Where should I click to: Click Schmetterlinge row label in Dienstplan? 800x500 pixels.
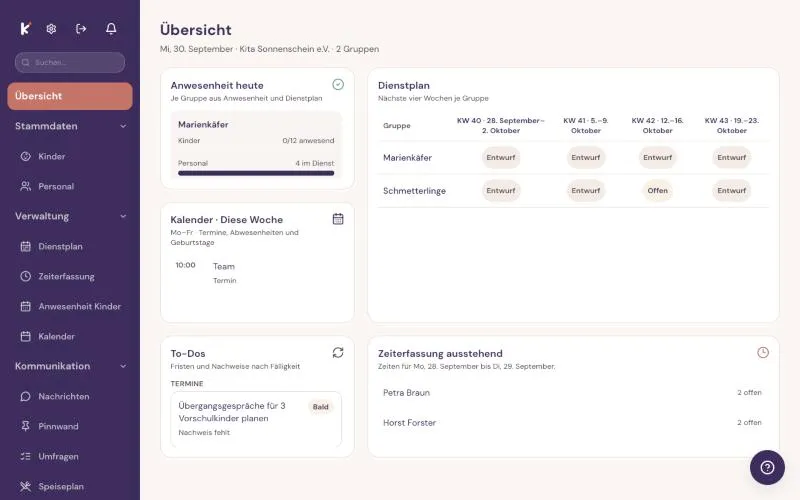pos(414,191)
